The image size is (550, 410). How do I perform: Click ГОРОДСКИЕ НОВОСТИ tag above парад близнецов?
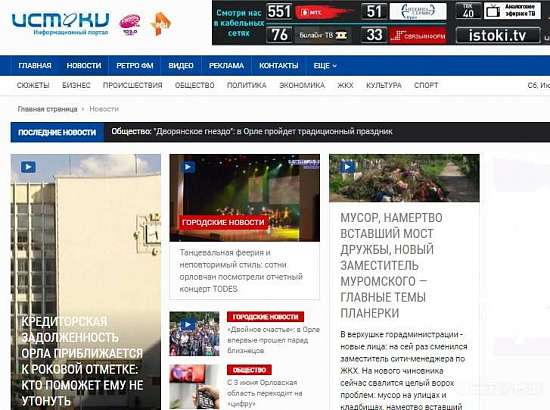click(x=265, y=317)
